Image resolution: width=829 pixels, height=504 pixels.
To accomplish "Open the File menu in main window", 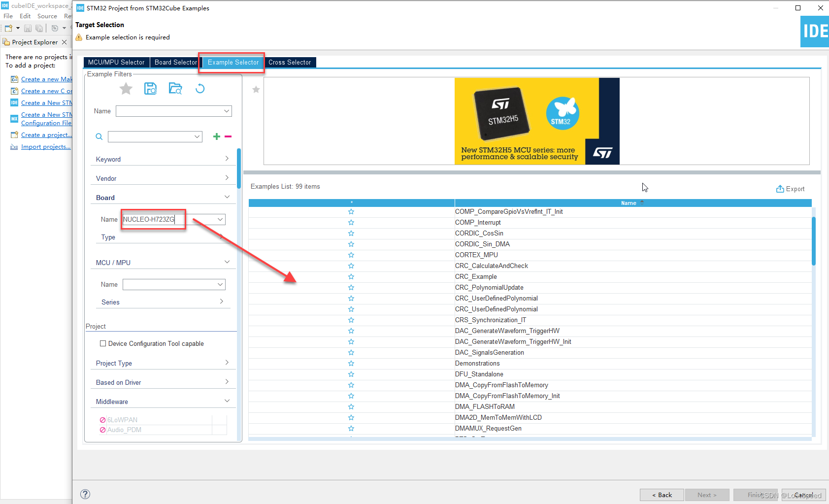I will [x=8, y=16].
